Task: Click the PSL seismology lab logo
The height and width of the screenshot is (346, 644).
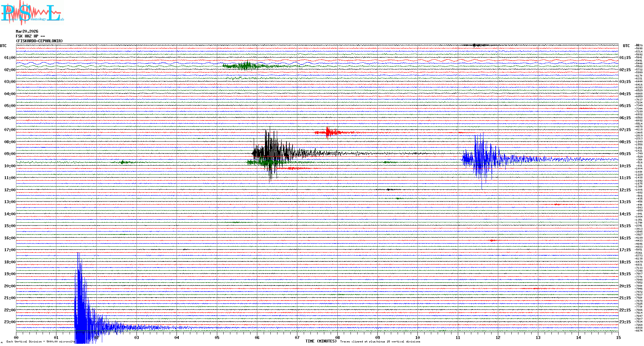Action: click(x=32, y=13)
